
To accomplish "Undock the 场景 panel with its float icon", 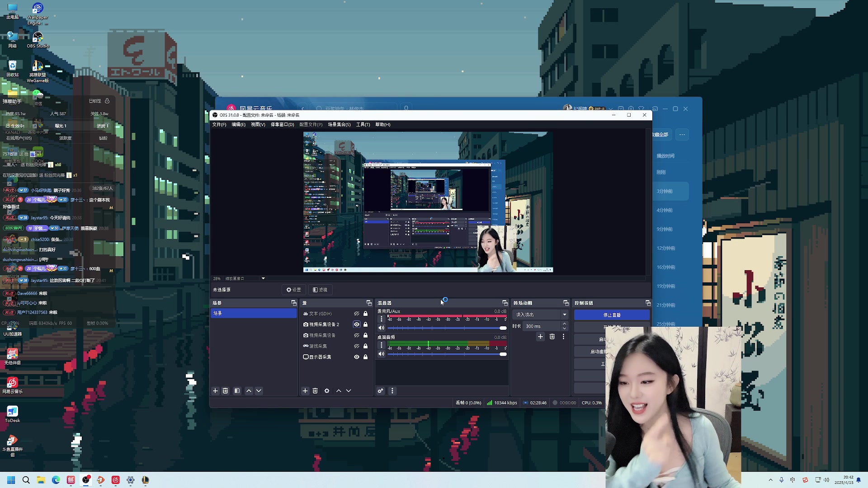I will 293,303.
